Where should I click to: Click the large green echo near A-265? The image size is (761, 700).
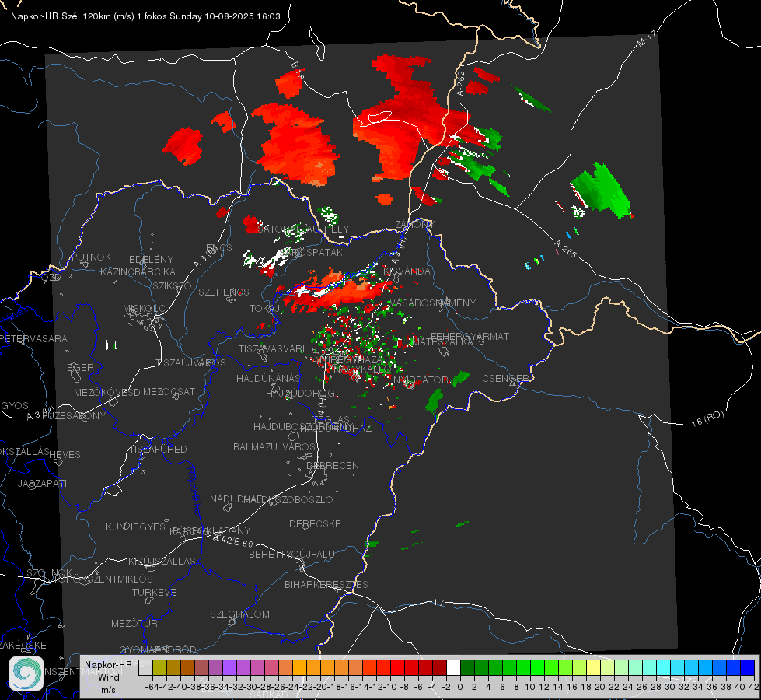tap(602, 191)
